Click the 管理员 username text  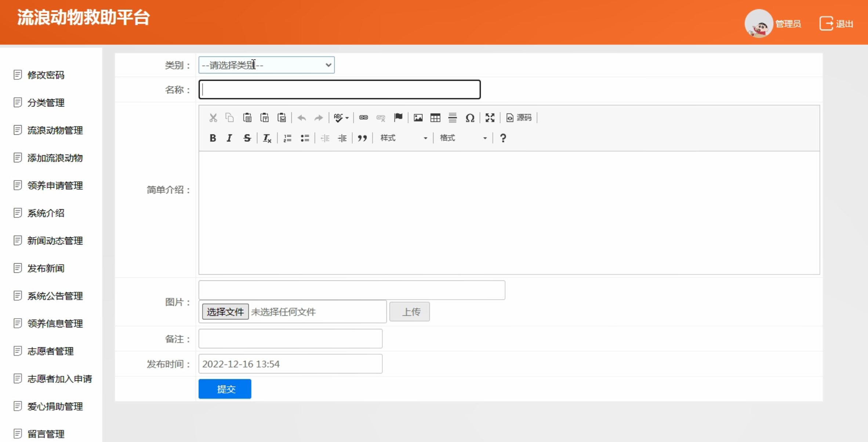click(788, 24)
